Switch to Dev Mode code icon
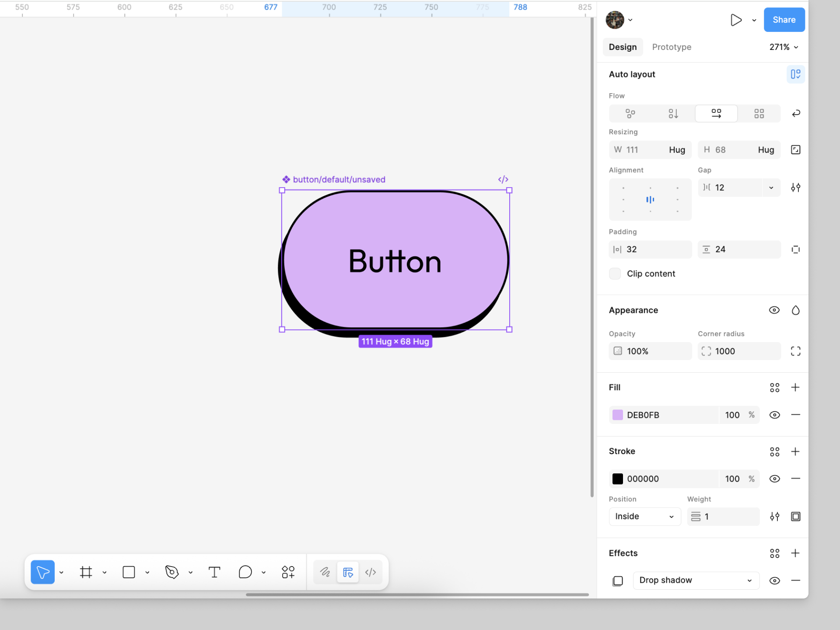 click(x=371, y=572)
